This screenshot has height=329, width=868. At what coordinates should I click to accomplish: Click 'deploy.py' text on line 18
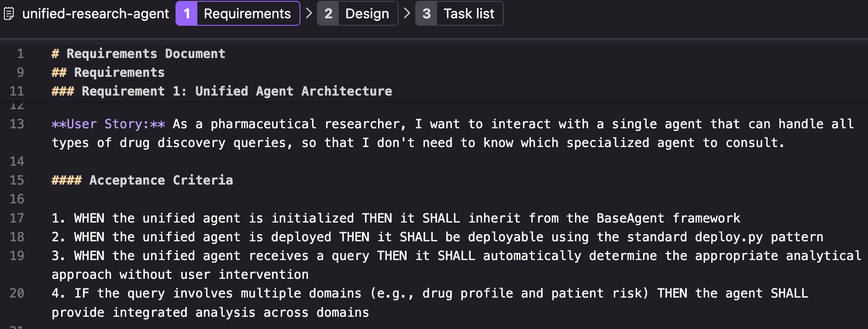pos(729,237)
